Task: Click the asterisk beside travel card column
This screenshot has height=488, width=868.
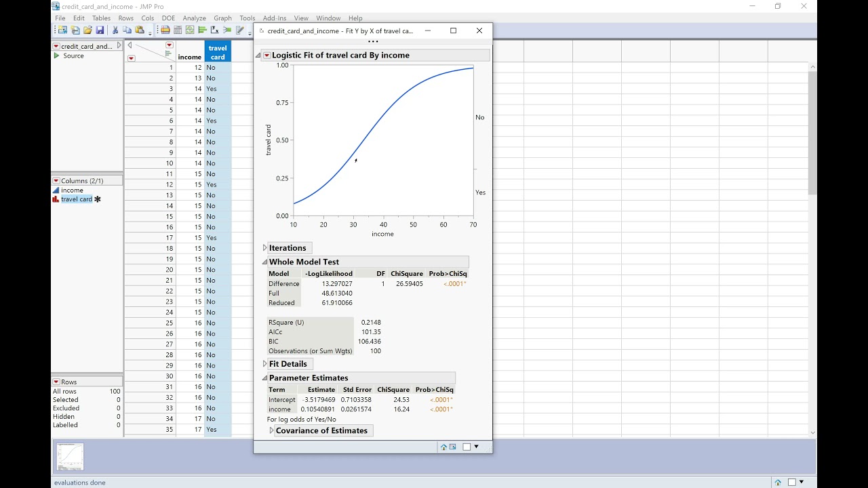Action: 98,199
